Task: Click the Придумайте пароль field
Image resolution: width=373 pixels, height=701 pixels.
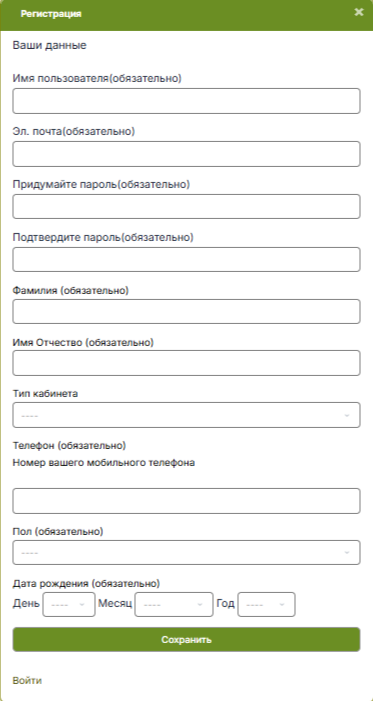Action: pos(186,207)
